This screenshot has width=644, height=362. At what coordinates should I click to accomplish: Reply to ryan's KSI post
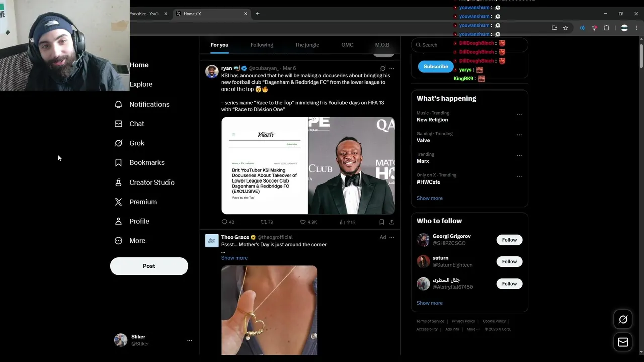(224, 222)
